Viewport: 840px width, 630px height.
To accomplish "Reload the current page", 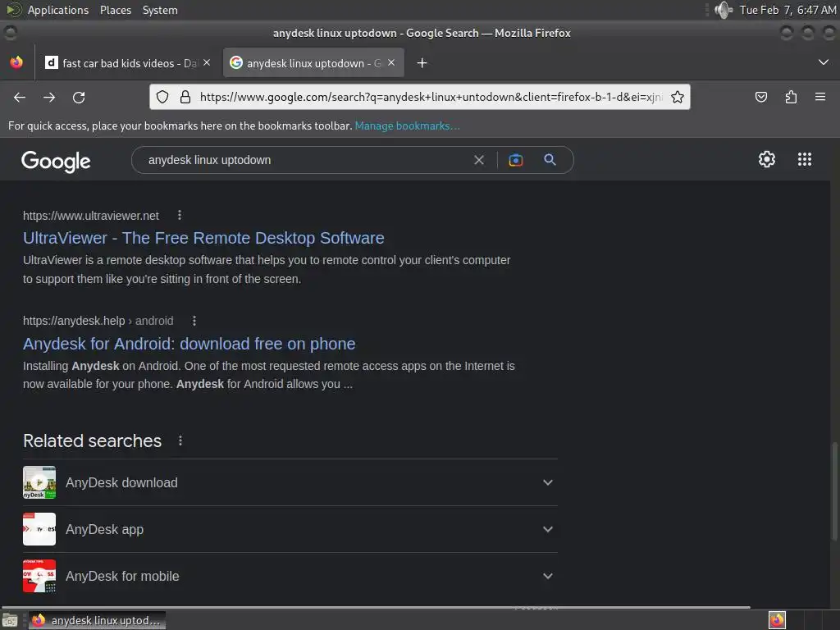I will (79, 97).
